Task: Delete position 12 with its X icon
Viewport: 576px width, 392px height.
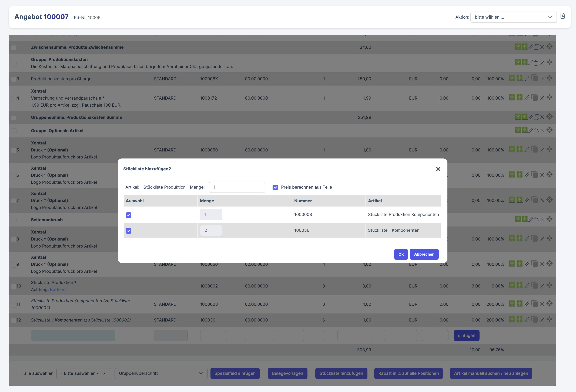Action: [x=542, y=320]
